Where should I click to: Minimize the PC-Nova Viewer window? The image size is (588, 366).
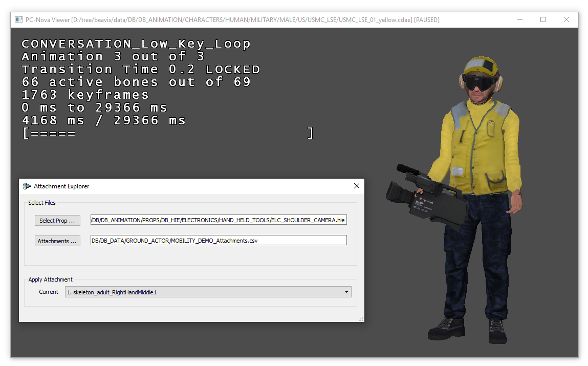pos(520,19)
